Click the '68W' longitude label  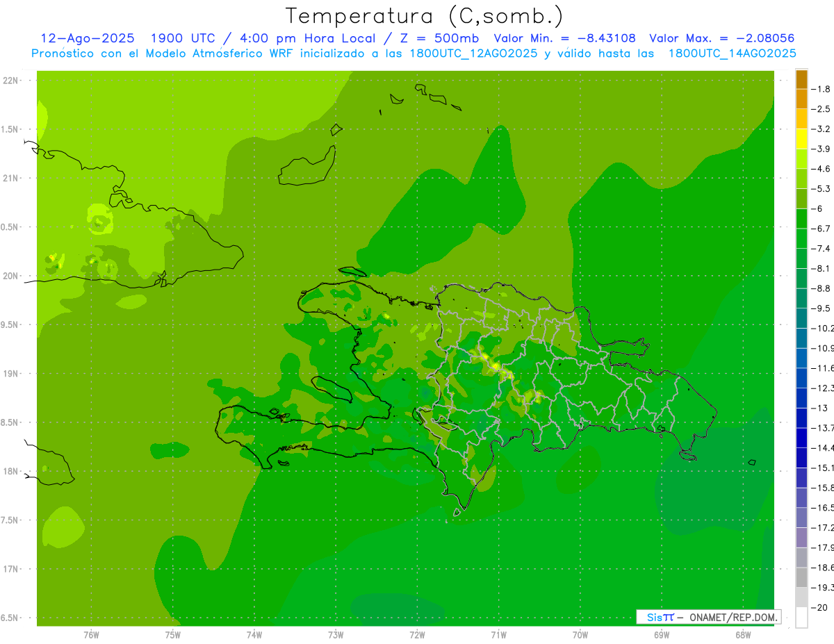[x=743, y=634]
